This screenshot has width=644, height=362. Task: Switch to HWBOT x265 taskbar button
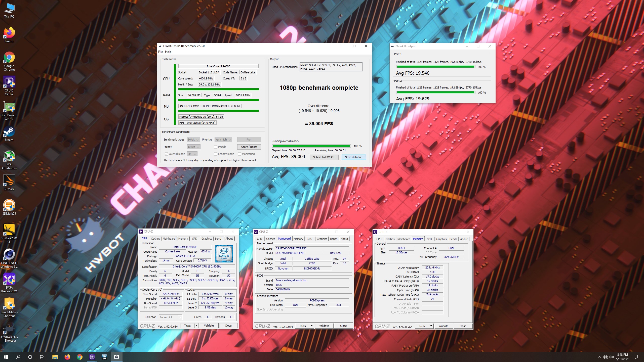[x=116, y=357]
